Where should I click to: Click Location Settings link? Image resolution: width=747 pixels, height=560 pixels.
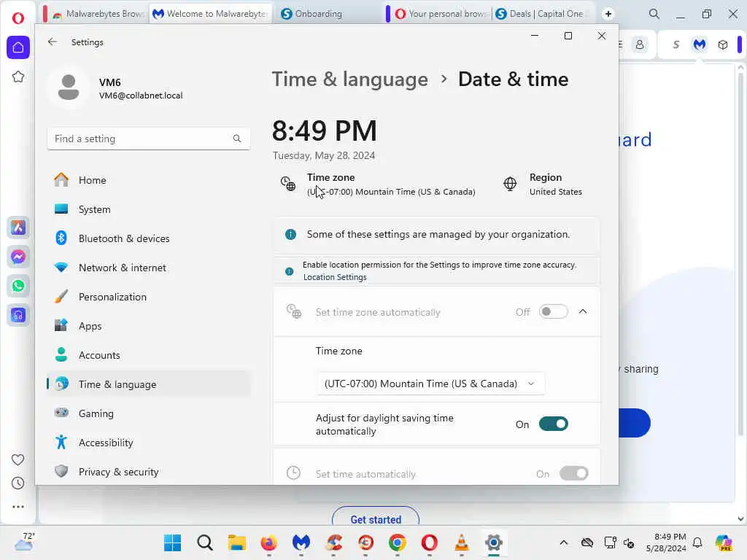click(335, 277)
